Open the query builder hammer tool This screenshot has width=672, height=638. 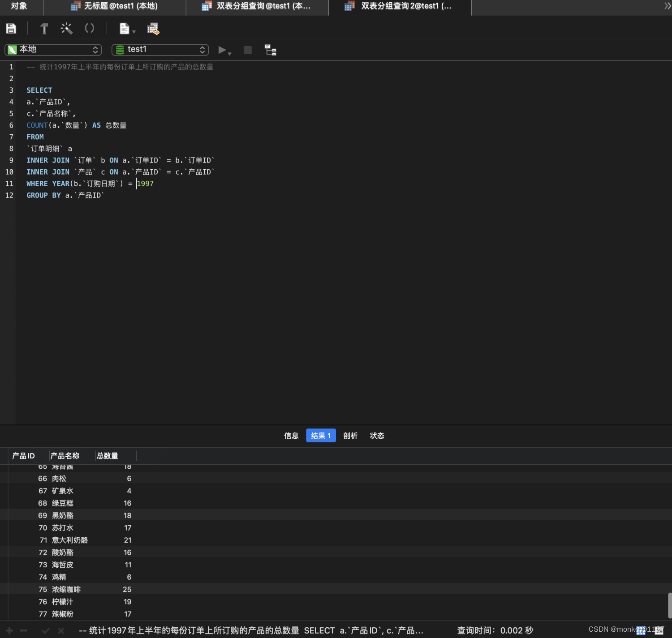pos(44,29)
